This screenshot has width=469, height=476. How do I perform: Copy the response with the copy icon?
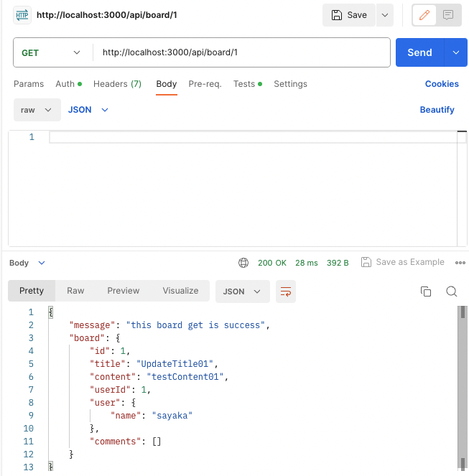(426, 291)
